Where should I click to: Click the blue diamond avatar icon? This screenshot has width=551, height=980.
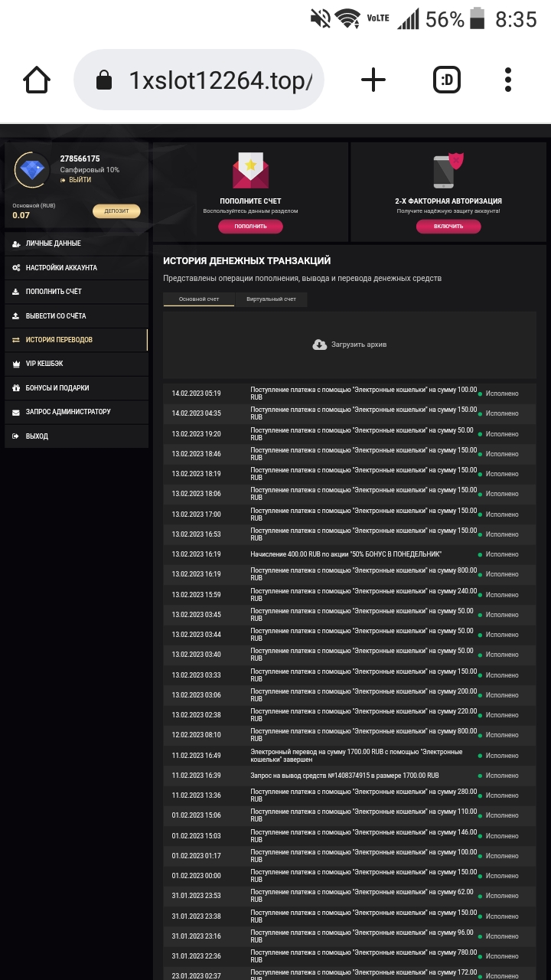(x=32, y=170)
